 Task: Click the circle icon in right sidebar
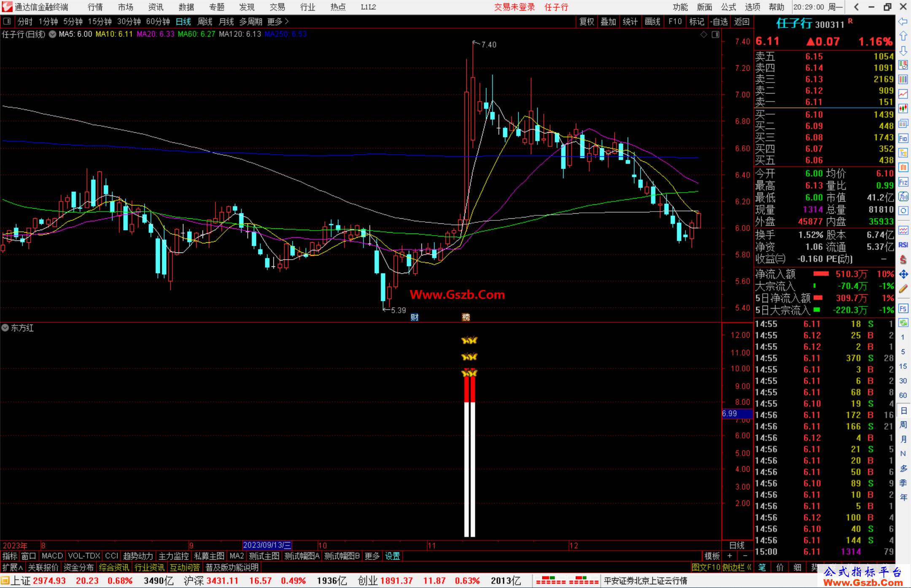click(x=903, y=211)
